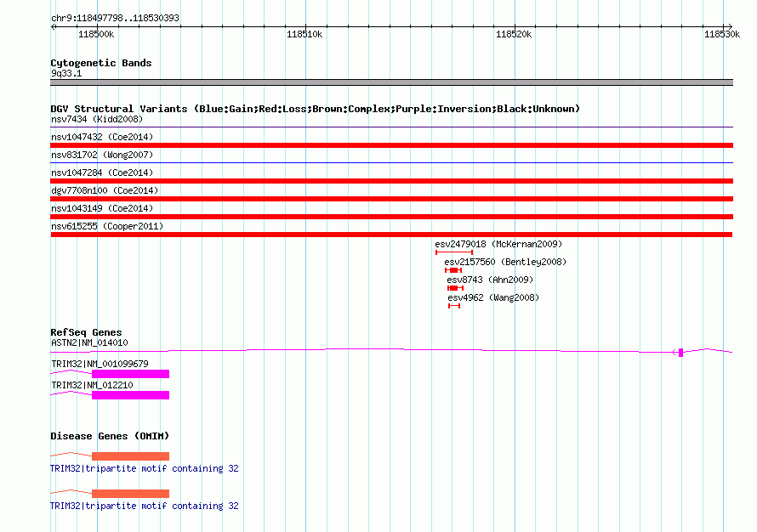Viewport: 757px width, 532px height.
Task: Click the esv2157560 red variant glyph
Action: 453,270
